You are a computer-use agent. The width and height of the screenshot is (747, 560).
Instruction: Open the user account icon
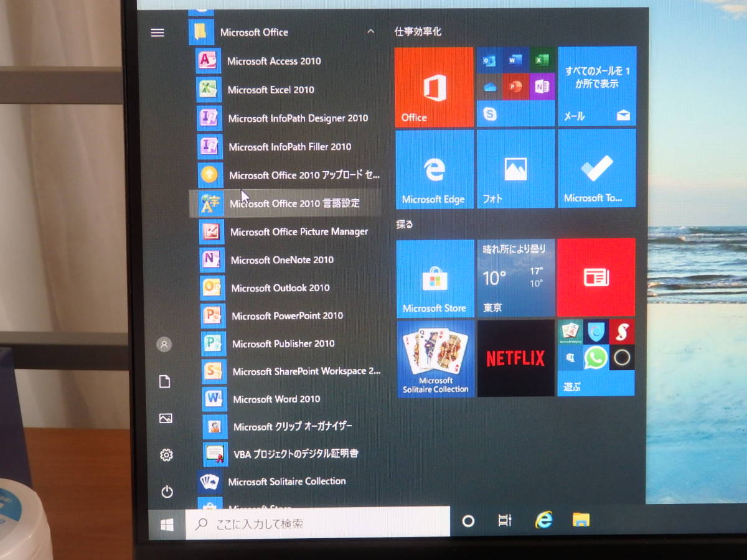[x=164, y=344]
